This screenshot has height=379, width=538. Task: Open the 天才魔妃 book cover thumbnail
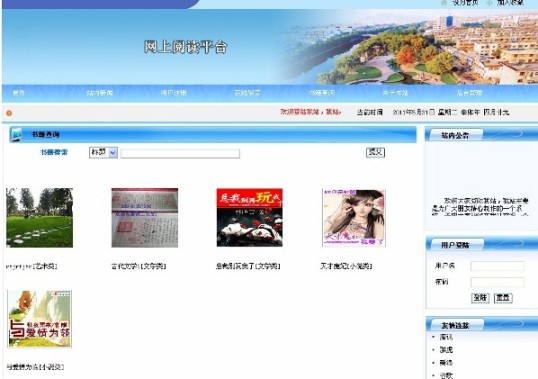coord(354,217)
